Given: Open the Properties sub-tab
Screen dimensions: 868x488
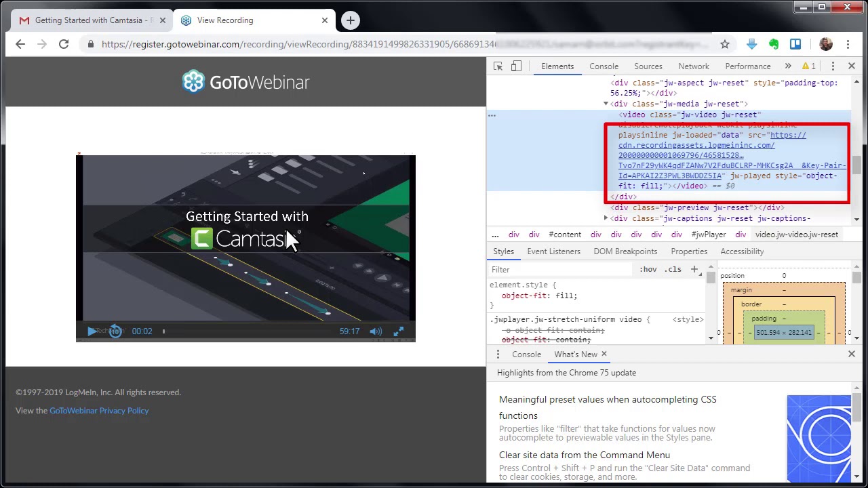Looking at the screenshot, I should click(x=689, y=251).
